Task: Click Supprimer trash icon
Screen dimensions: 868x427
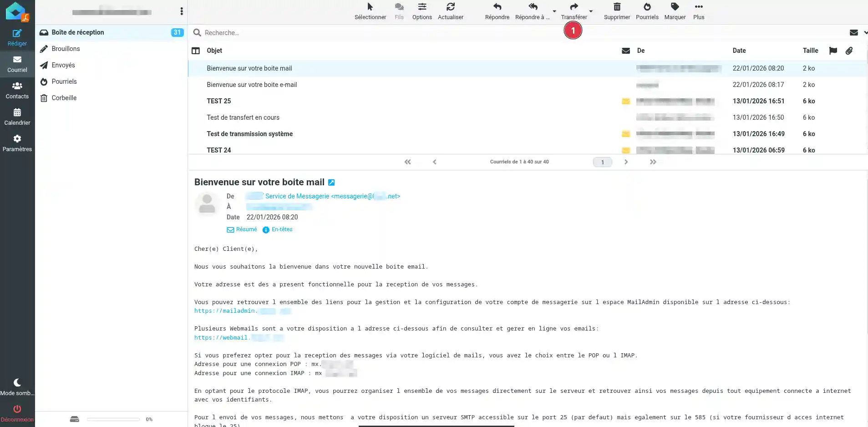Action: click(x=617, y=7)
